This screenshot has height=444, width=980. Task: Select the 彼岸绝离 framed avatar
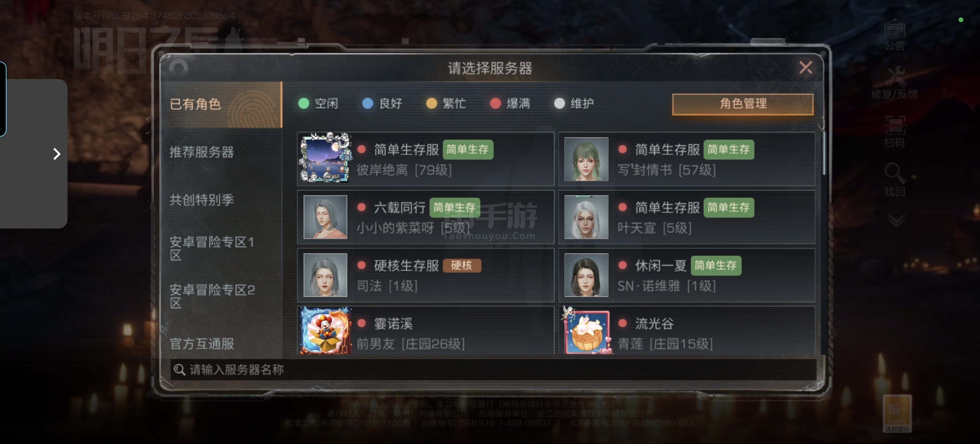click(x=325, y=158)
